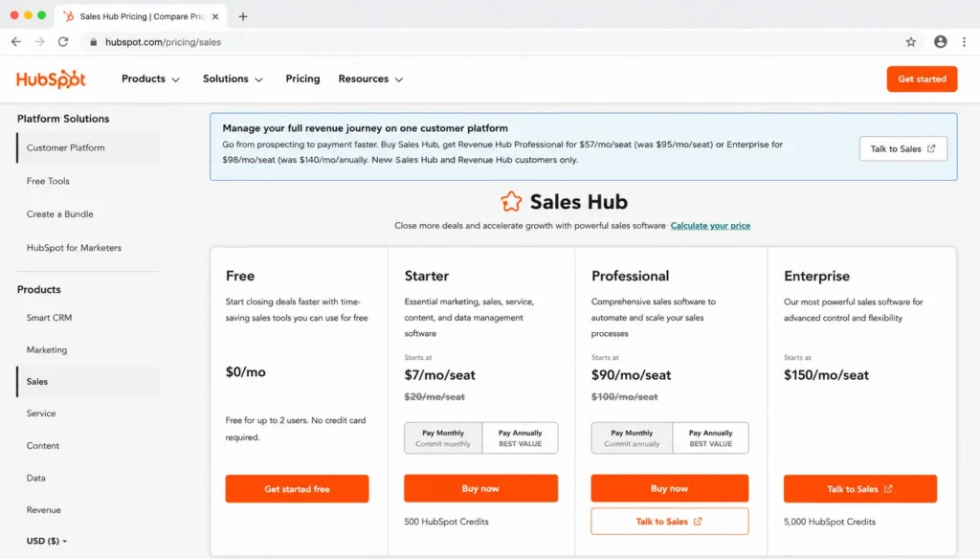Click the 5,000 HubSpot Credits text
The width and height of the screenshot is (980, 559).
tap(830, 522)
